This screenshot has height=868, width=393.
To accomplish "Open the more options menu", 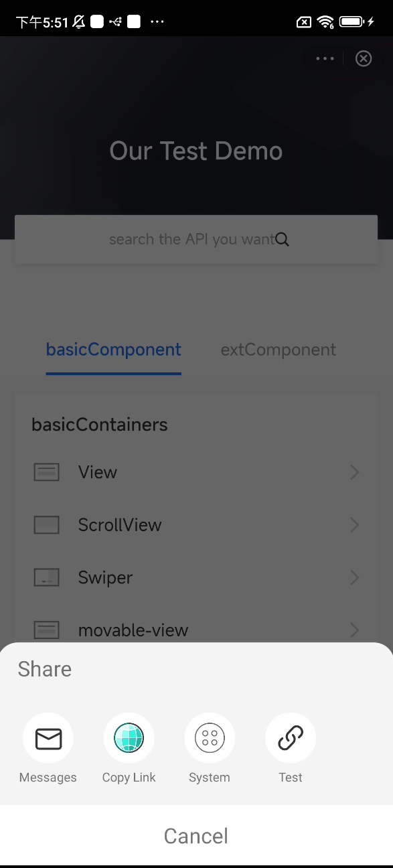I will pyautogui.click(x=324, y=58).
